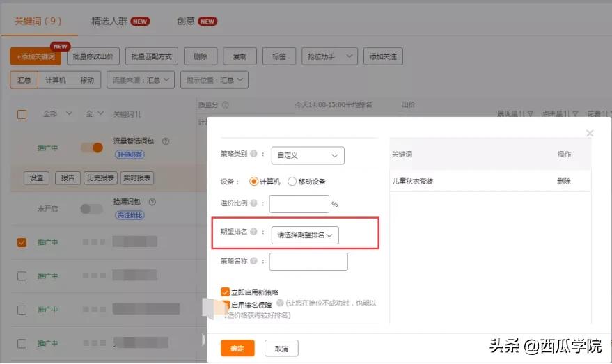Screen dimensions: 612x364
Task: Click the 复制 toolbar button
Action: coord(240,56)
